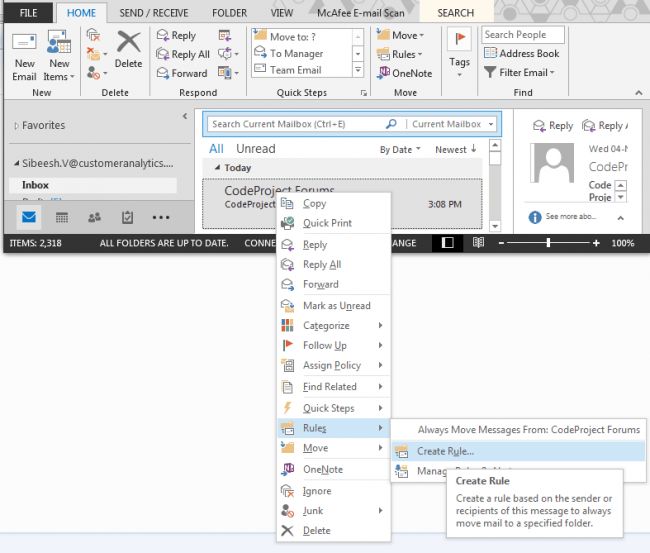This screenshot has width=650, height=553.
Task: Click Reply All in the ribbon
Action: click(x=183, y=54)
